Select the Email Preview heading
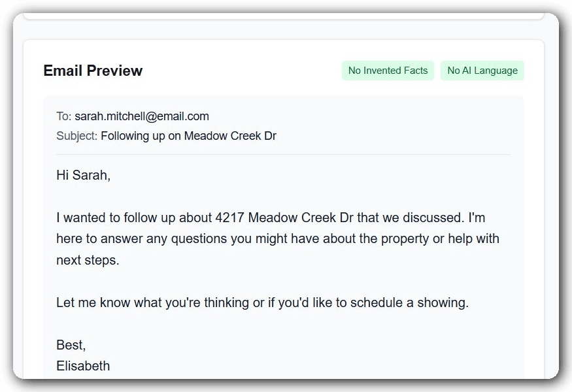 pos(93,71)
